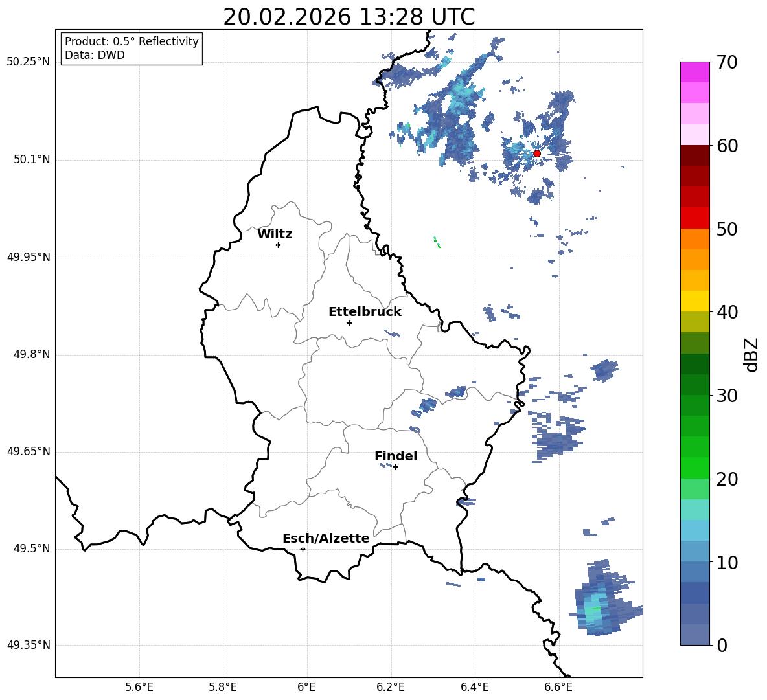The image size is (767, 700).
Task: Click the '5.8°E' longitude label
Action: pos(223,687)
